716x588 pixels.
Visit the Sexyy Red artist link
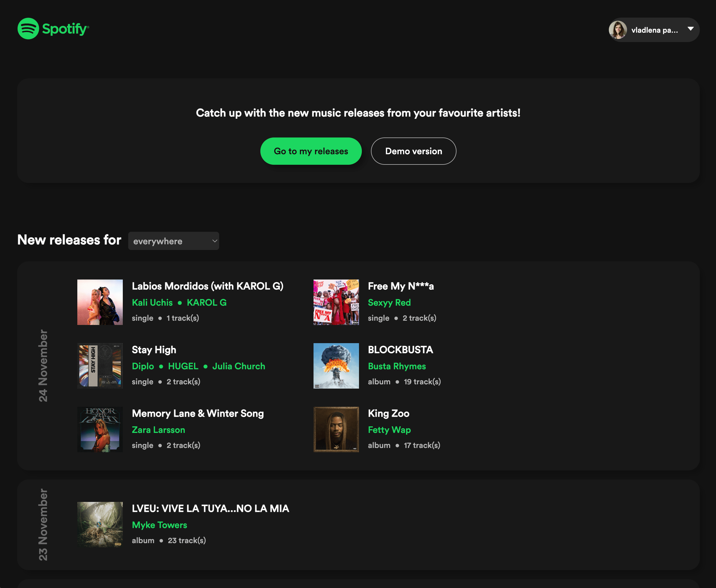389,303
